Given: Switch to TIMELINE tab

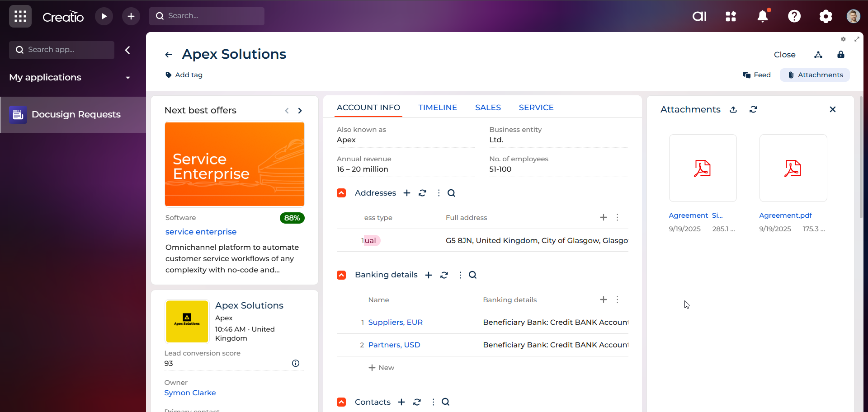Looking at the screenshot, I should pos(438,108).
